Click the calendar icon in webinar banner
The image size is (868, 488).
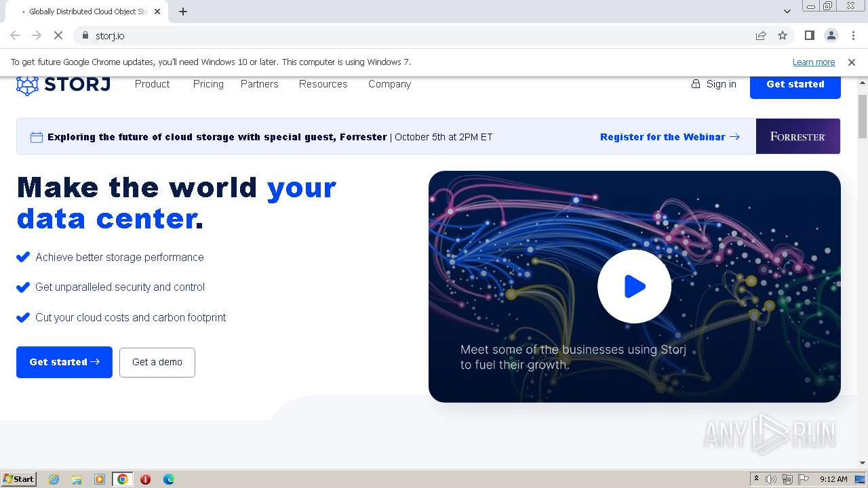[37, 137]
